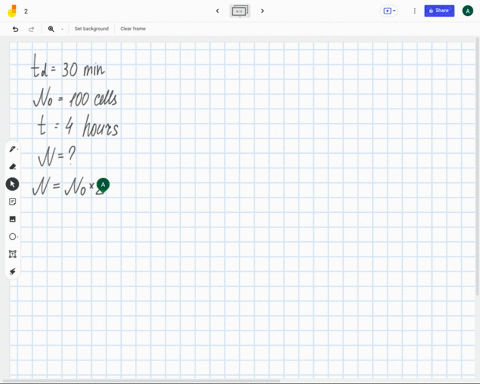Image resolution: width=480 pixels, height=384 pixels.
Task: Click the handwritten "4 hours" text
Action: pyautogui.click(x=92, y=126)
